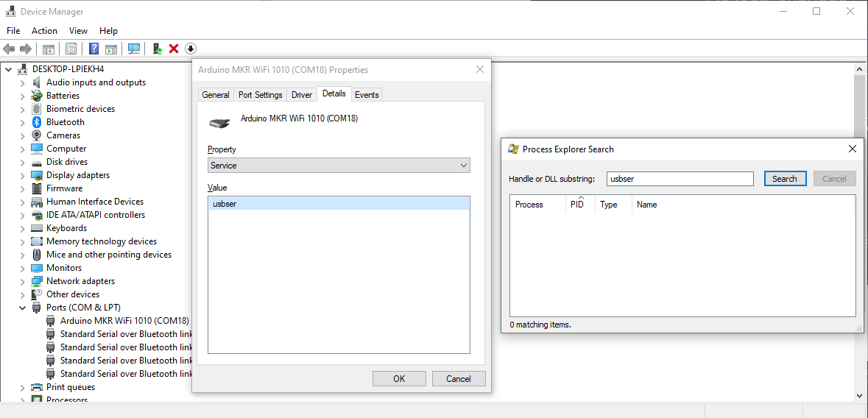The image size is (868, 418).
Task: Click the Keyboards category icon
Action: pyautogui.click(x=37, y=228)
